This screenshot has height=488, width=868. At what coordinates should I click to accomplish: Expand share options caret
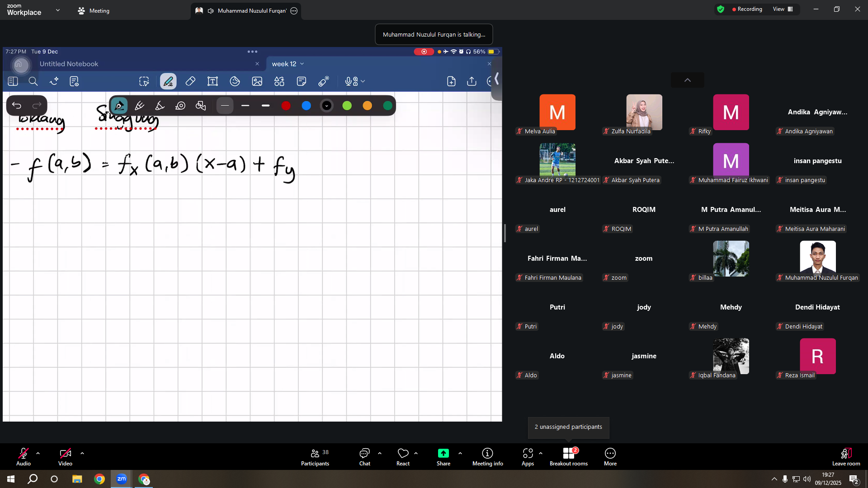click(460, 453)
